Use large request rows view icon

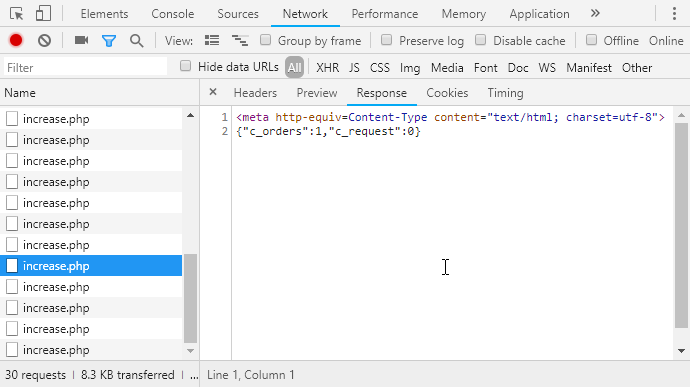coord(212,41)
